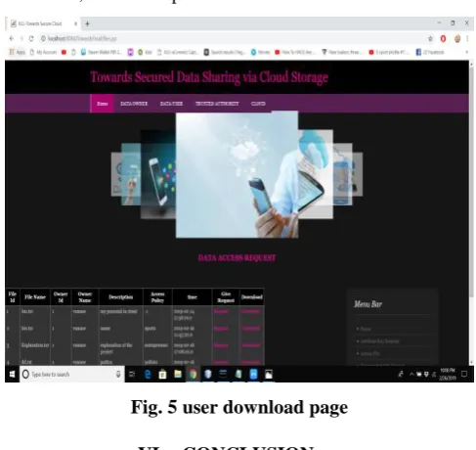Click Download link for 'my personal in cloud' file

coord(250,312)
